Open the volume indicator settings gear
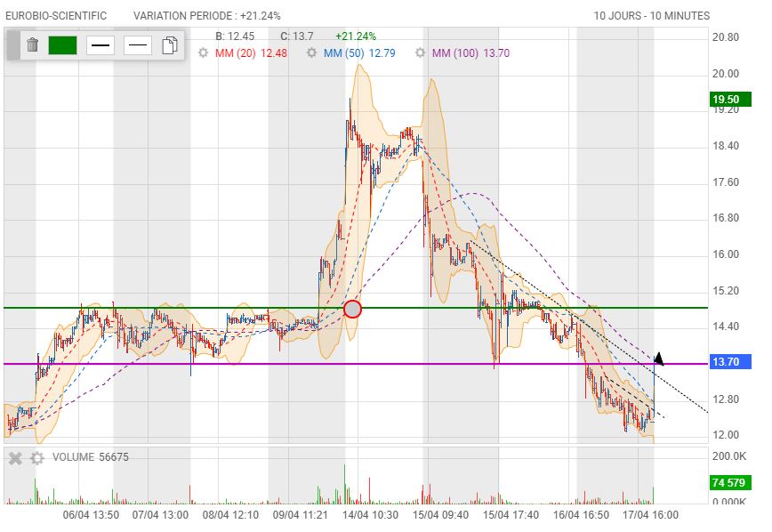This screenshot has width=772, height=532. (x=37, y=458)
